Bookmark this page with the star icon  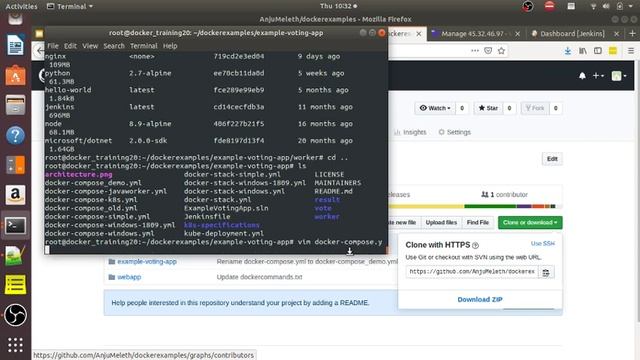[502, 51]
